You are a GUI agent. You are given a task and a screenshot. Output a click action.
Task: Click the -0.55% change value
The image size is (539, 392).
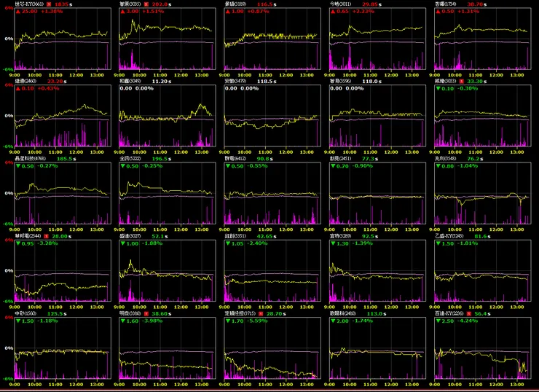coord(257,165)
